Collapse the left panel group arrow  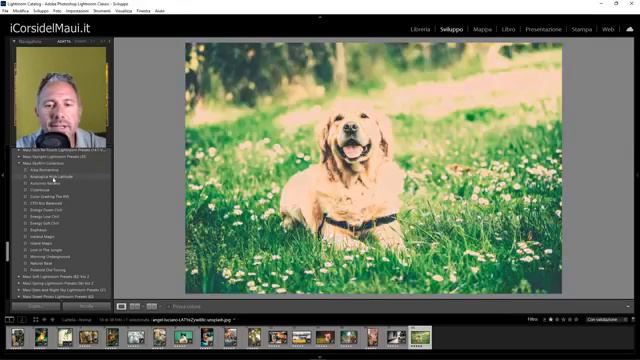(2, 175)
